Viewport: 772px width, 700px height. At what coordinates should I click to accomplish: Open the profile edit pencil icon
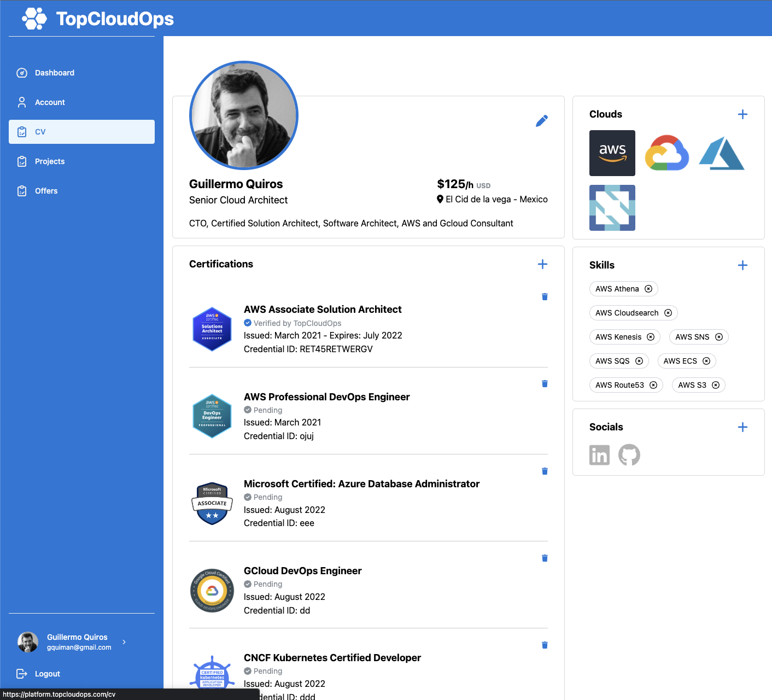(542, 120)
